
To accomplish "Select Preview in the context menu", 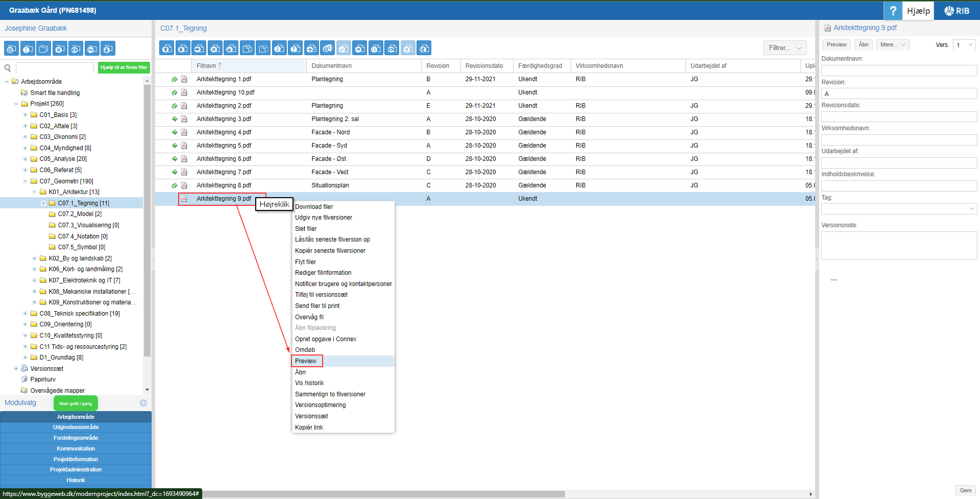I will (x=306, y=361).
